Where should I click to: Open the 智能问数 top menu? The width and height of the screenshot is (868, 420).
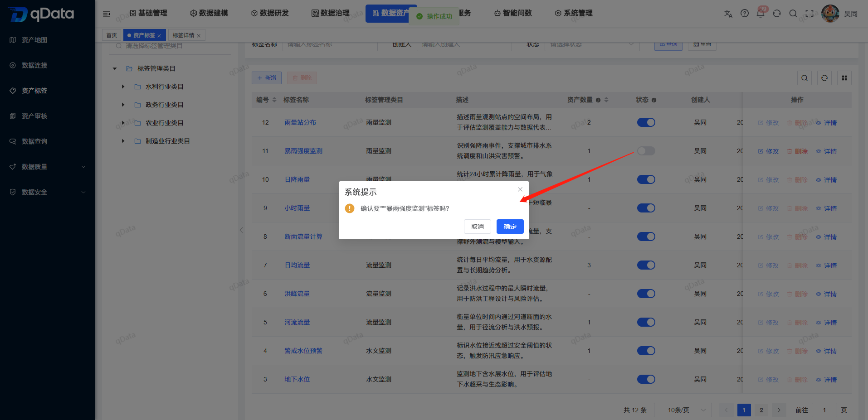[x=513, y=13]
